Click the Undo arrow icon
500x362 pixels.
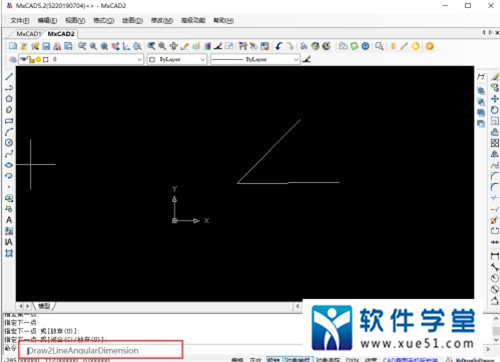(279, 46)
